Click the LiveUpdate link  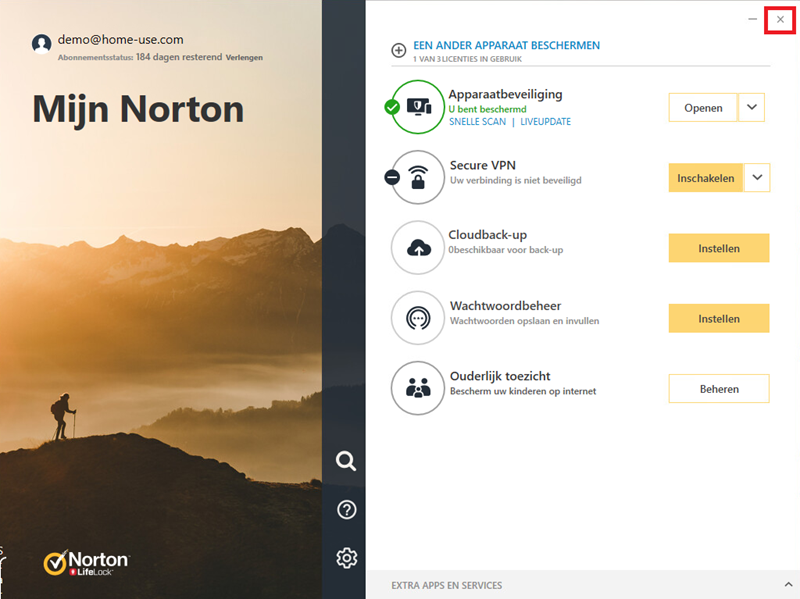pos(545,122)
